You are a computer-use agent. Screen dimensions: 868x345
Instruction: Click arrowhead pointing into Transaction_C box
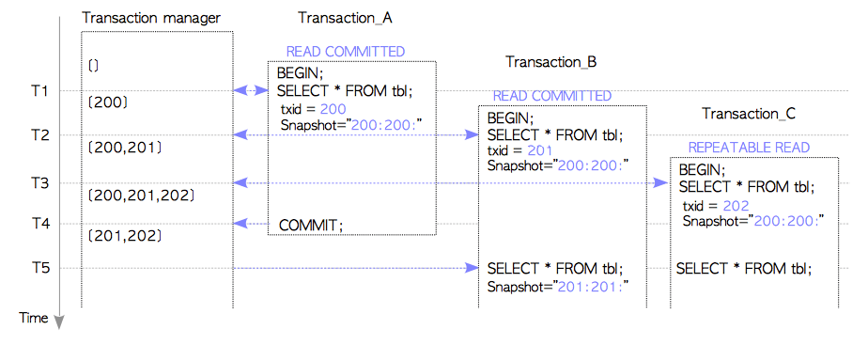click(661, 182)
